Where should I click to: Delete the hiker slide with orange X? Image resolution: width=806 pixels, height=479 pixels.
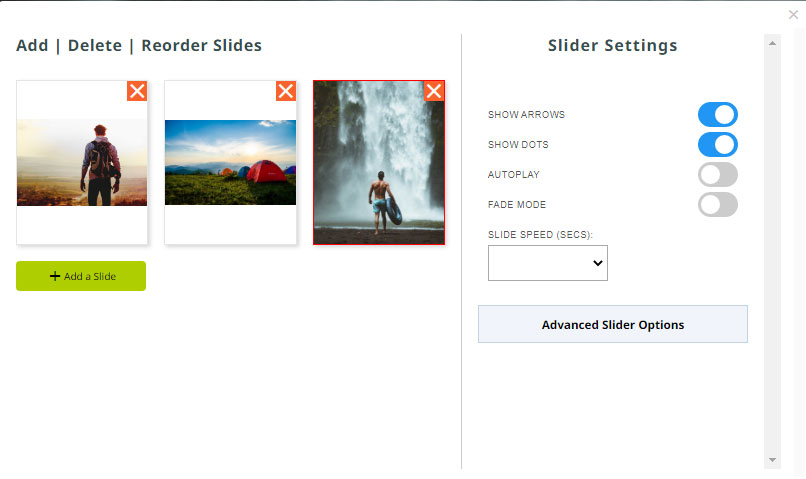tap(137, 91)
